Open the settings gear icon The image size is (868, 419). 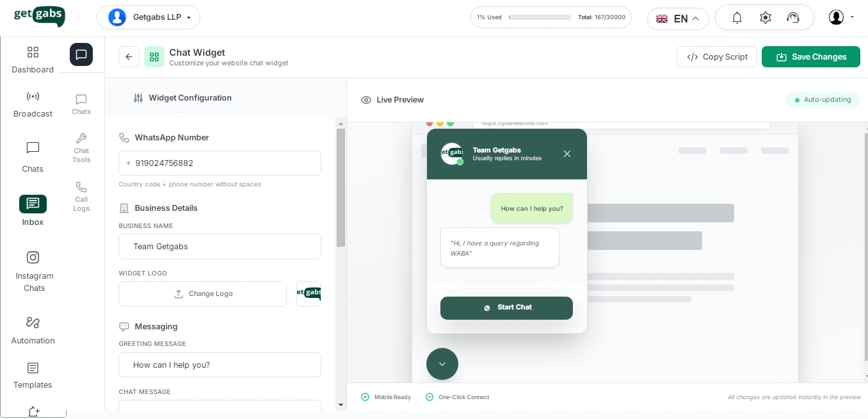point(765,17)
